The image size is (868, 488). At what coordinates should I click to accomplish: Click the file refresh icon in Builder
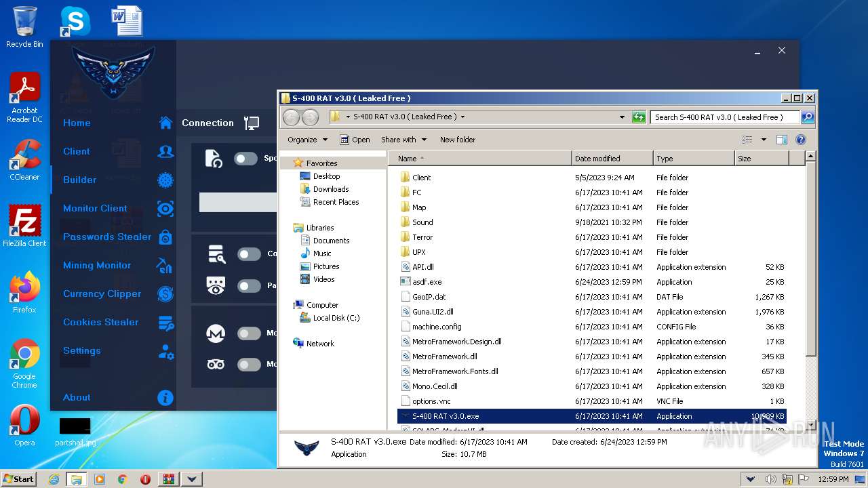214,159
